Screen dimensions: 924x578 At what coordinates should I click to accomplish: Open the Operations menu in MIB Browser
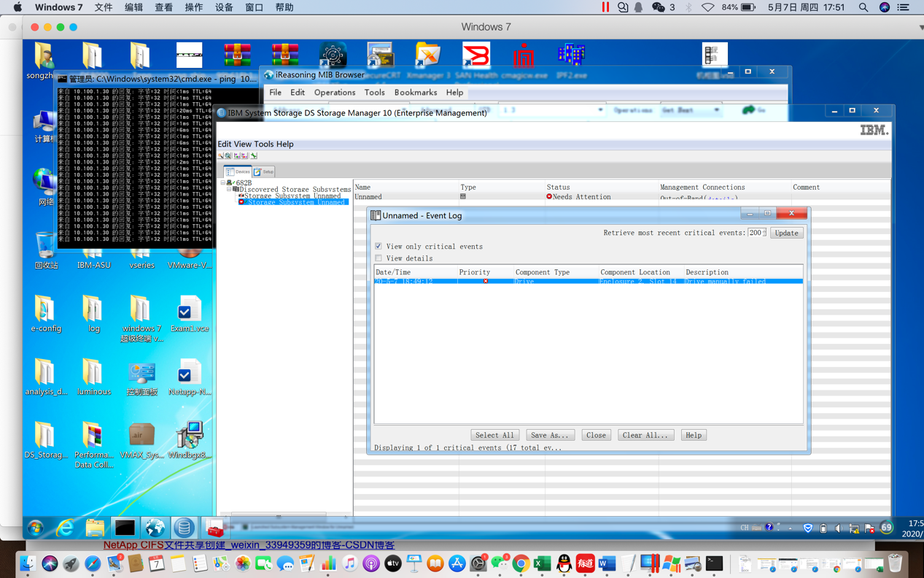(x=334, y=93)
